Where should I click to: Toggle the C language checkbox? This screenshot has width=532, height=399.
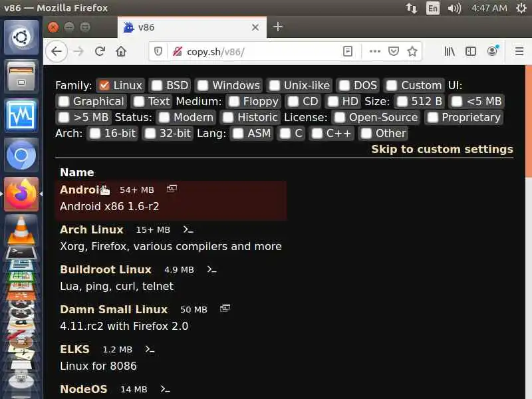pyautogui.click(x=285, y=133)
